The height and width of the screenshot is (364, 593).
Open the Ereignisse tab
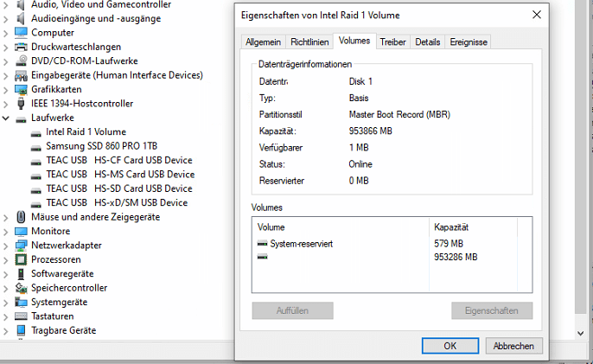[x=469, y=42]
